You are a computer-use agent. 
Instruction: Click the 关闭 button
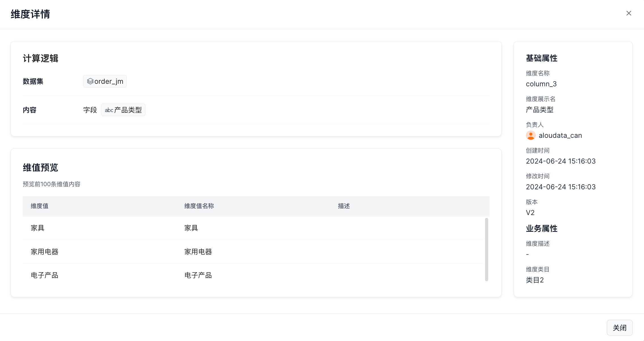pyautogui.click(x=619, y=328)
